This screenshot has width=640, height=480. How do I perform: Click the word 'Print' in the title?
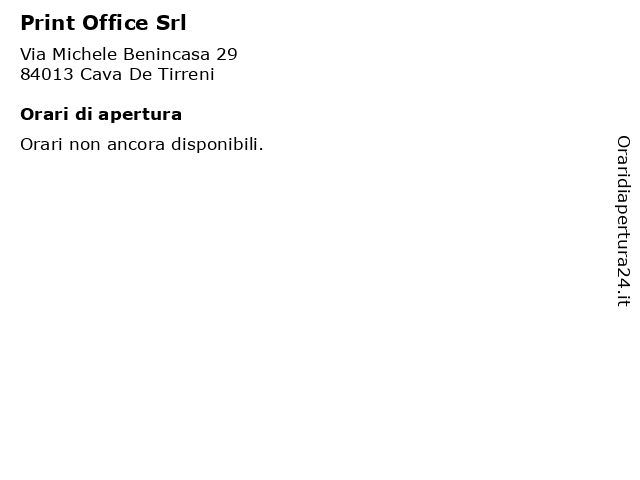(48, 23)
